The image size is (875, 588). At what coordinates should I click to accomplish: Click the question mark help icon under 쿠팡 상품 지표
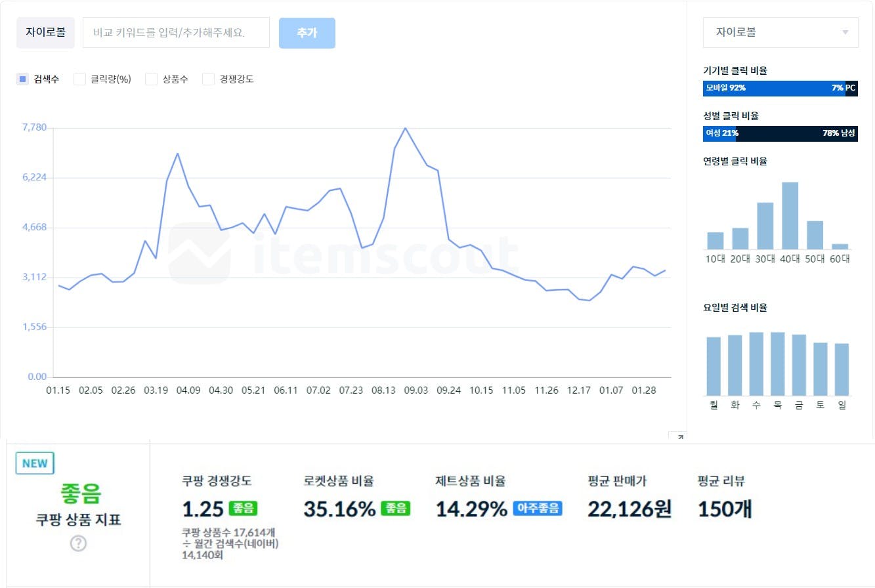(78, 543)
